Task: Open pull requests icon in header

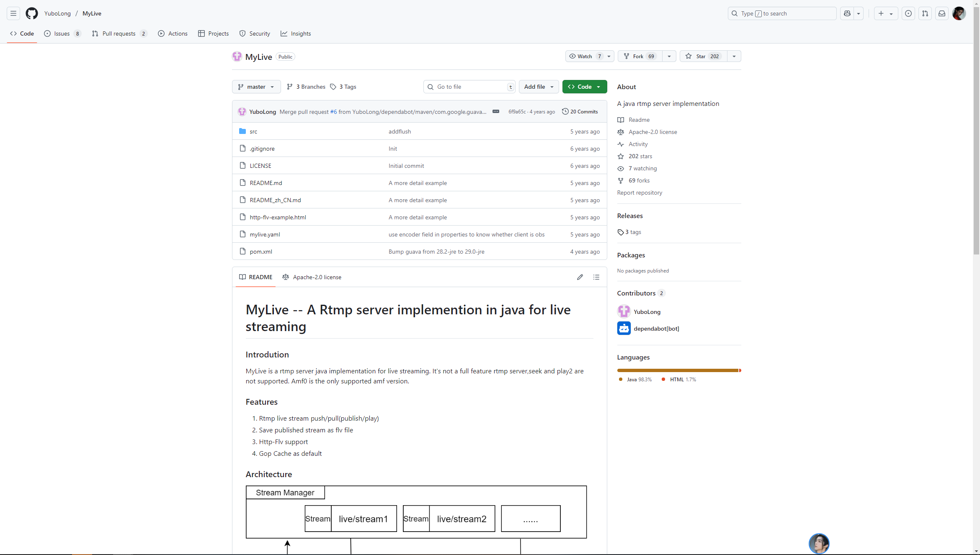Action: (x=925, y=13)
